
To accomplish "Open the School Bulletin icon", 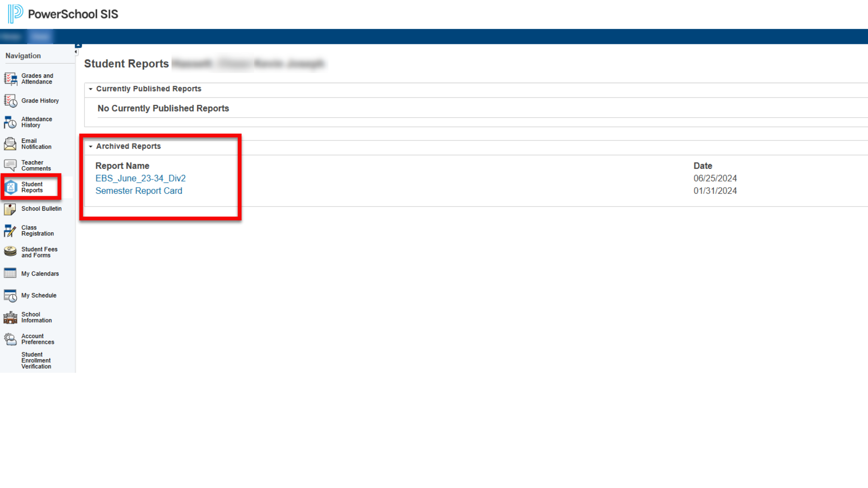I will [x=10, y=209].
